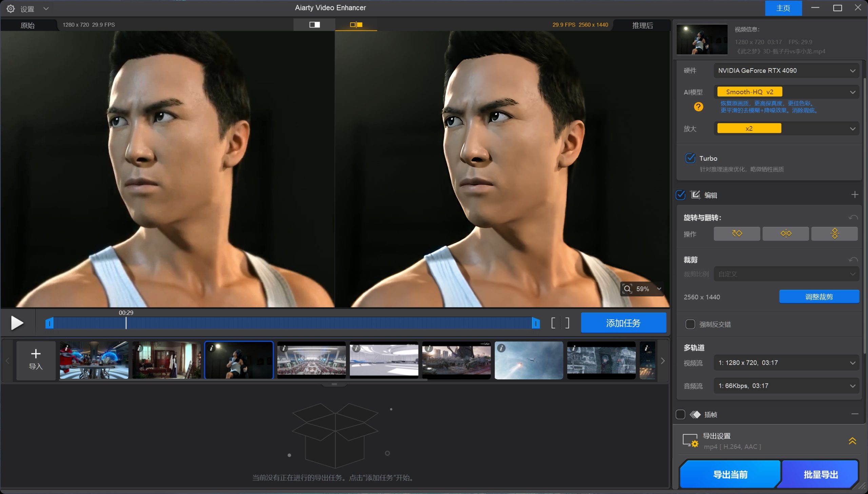Click the 编辑 edit pencil icon
The width and height of the screenshot is (868, 494).
695,194
